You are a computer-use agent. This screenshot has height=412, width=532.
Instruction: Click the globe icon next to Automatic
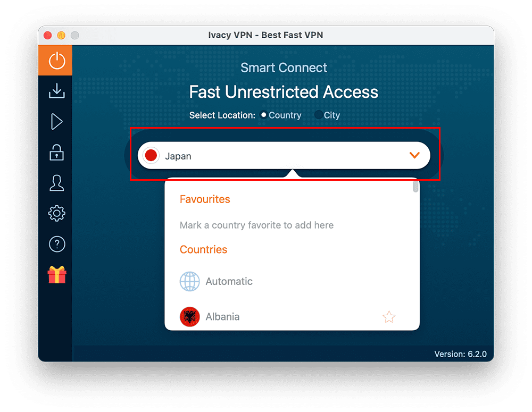tap(189, 281)
